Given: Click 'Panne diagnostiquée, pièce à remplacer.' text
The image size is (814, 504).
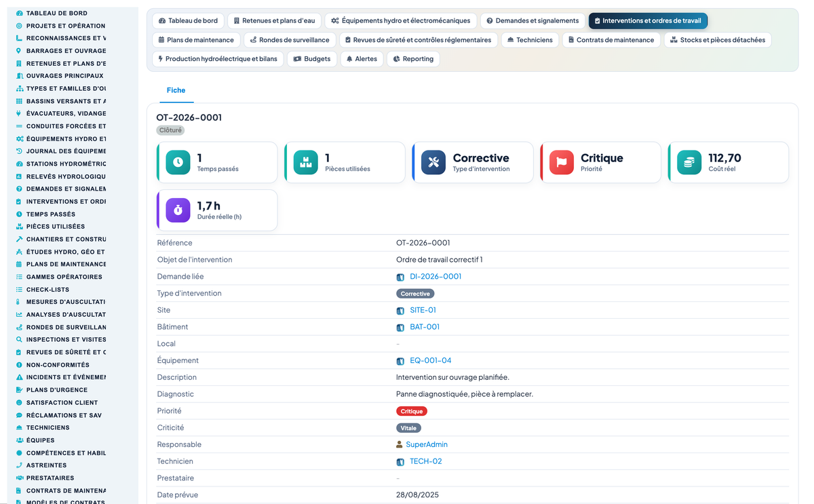Looking at the screenshot, I should [x=465, y=394].
